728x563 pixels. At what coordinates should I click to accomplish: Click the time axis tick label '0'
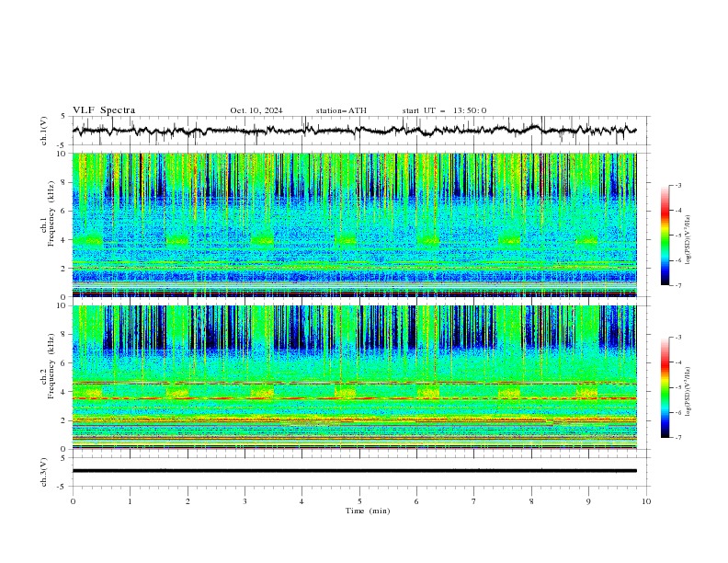pos(73,501)
